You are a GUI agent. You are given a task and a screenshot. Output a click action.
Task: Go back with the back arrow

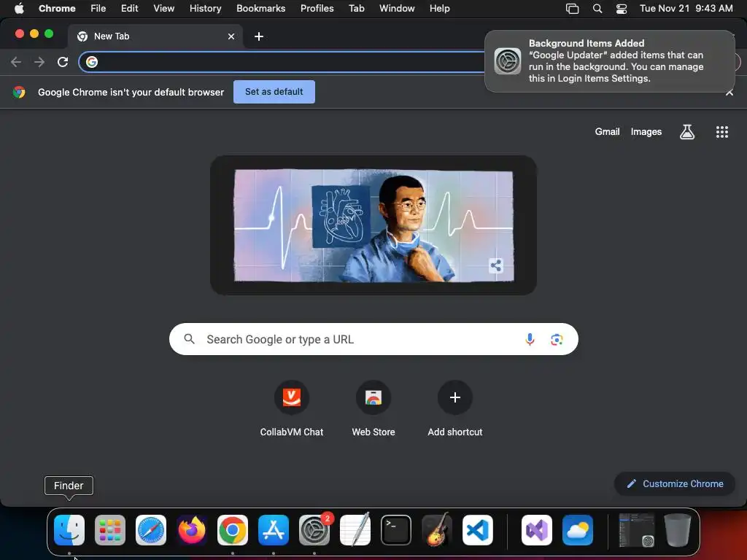point(16,62)
